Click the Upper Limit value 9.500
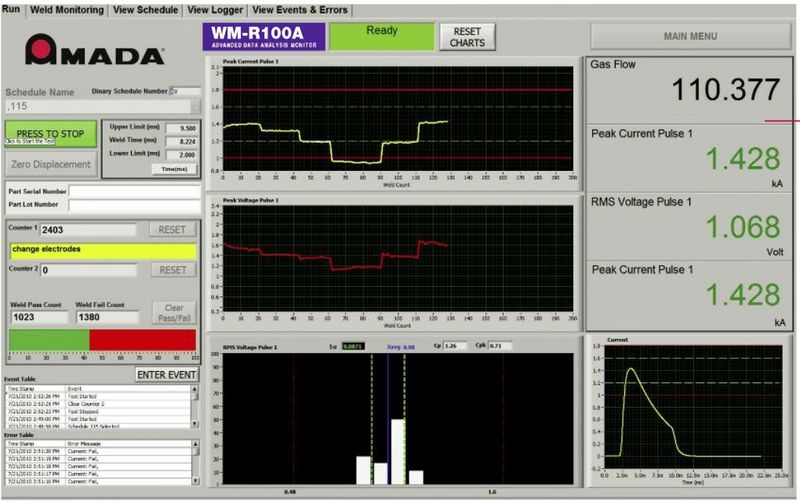 [x=182, y=128]
